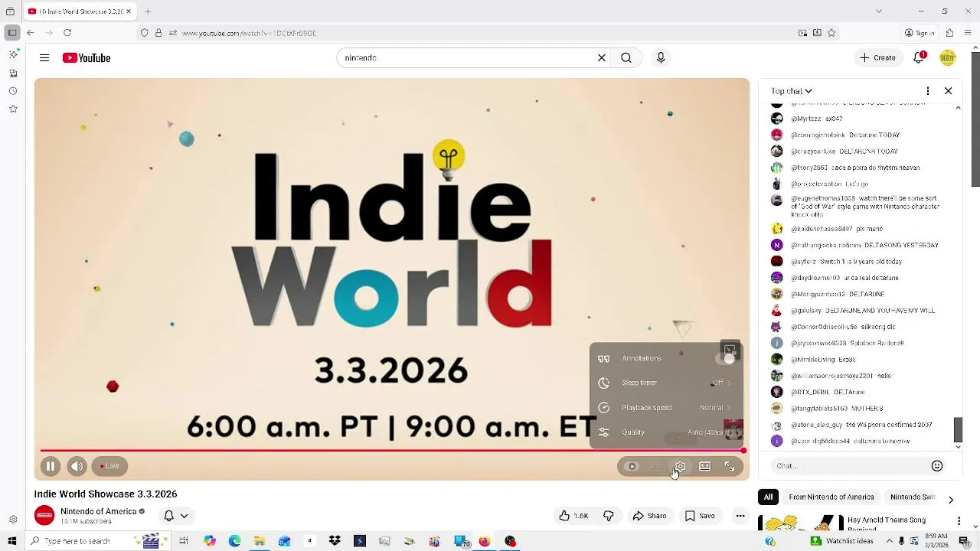Switch to theater mode
Image resolution: width=980 pixels, height=551 pixels.
click(705, 466)
